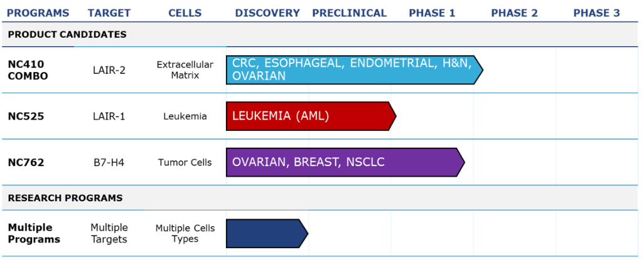
Task: Click the dark blue Multiple Programs arrow bar
Action: 267,233
